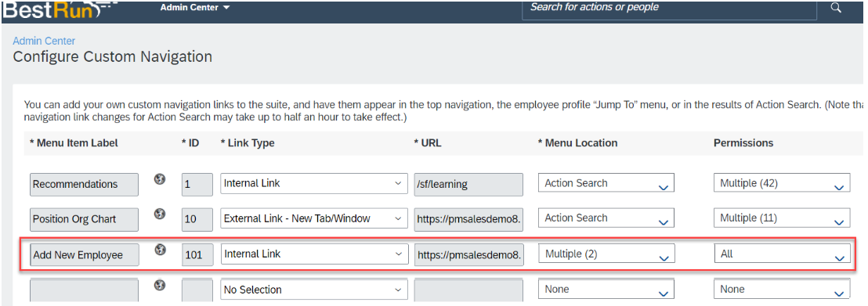Click globe icon beside Position Org Chart

160,214
